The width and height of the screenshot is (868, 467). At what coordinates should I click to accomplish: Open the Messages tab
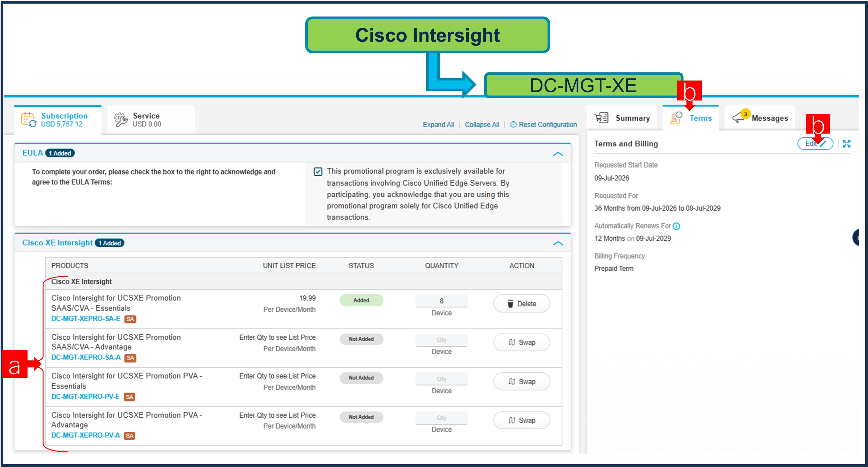pyautogui.click(x=760, y=118)
